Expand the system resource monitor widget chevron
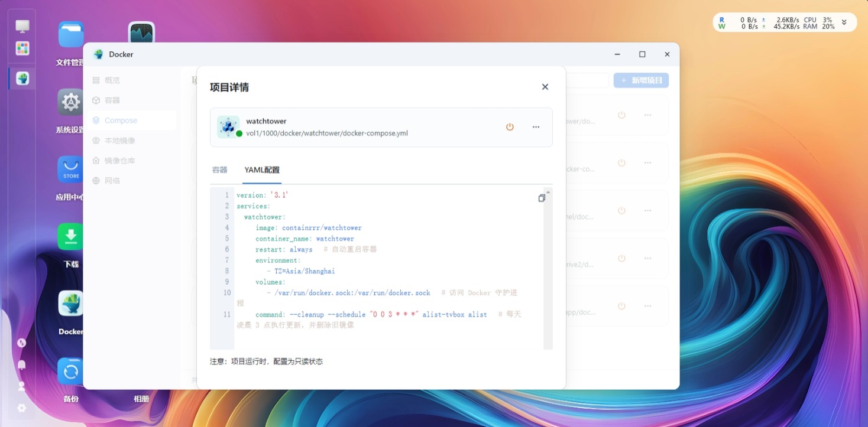 click(x=844, y=22)
